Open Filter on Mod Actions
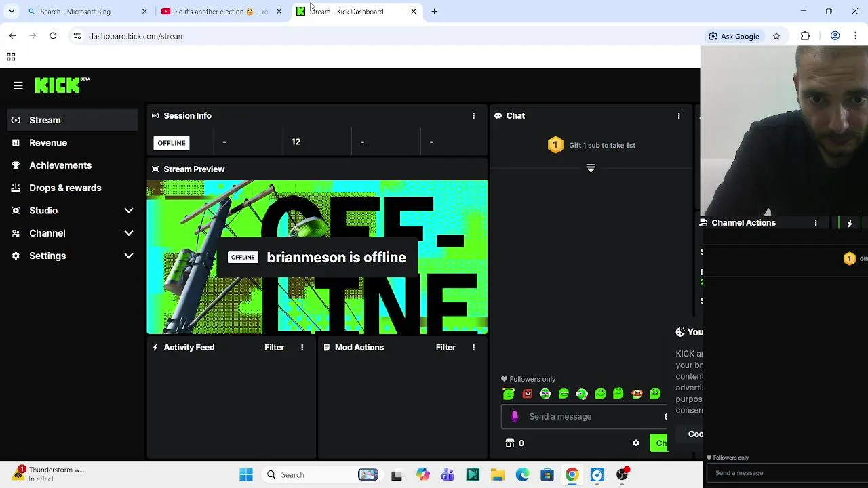 (446, 348)
